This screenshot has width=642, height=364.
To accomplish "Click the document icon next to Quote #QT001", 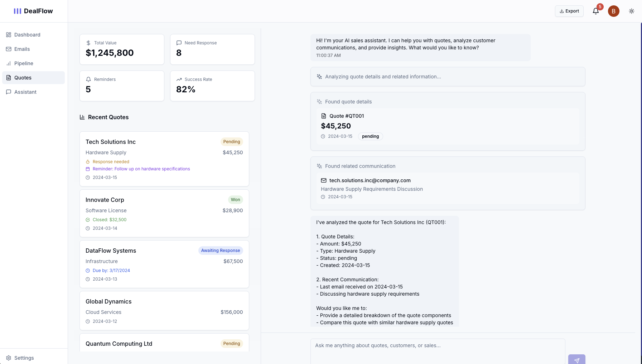I will 324,116.
